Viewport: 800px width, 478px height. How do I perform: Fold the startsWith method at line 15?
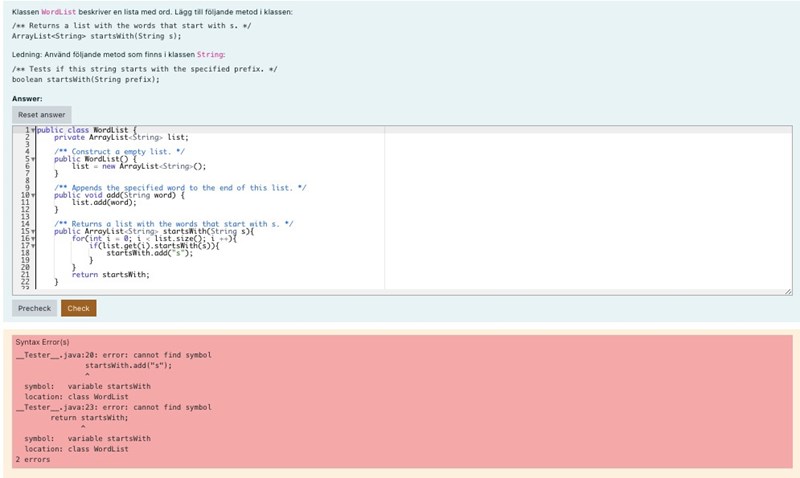pyautogui.click(x=33, y=231)
